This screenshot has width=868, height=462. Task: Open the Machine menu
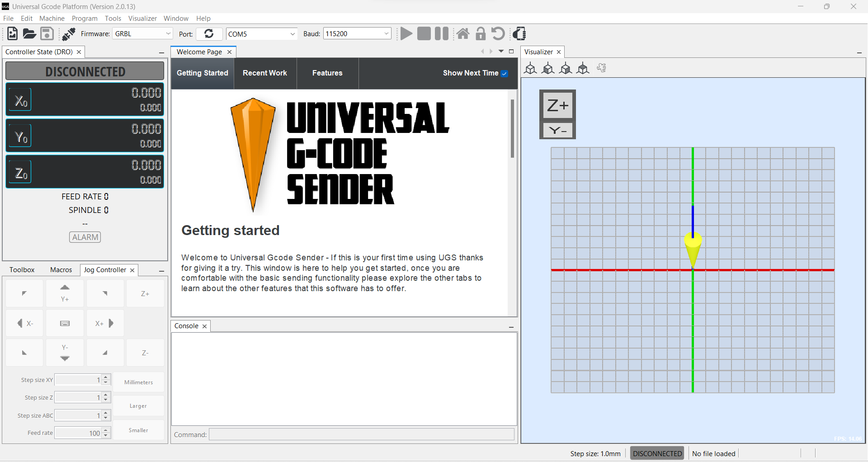click(52, 19)
